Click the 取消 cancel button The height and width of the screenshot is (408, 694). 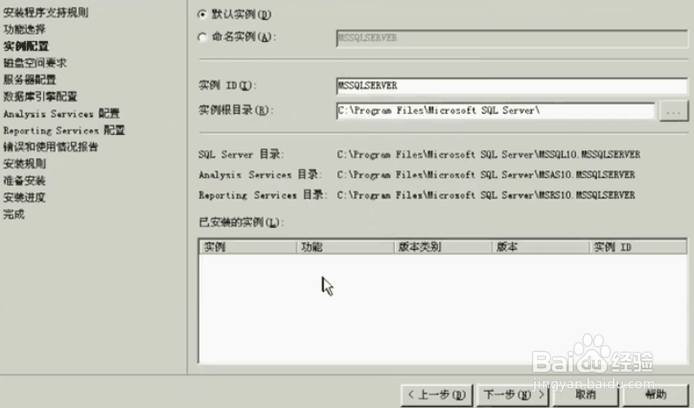(x=585, y=395)
